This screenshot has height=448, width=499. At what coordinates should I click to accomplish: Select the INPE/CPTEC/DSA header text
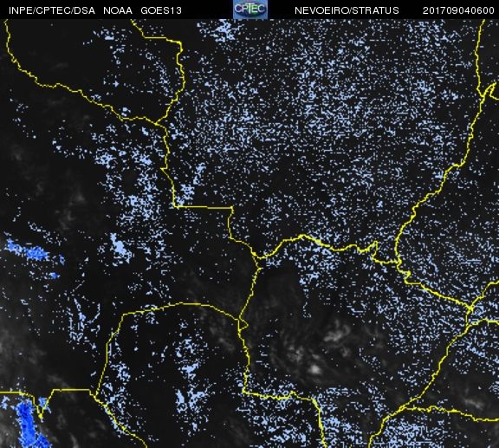point(52,10)
